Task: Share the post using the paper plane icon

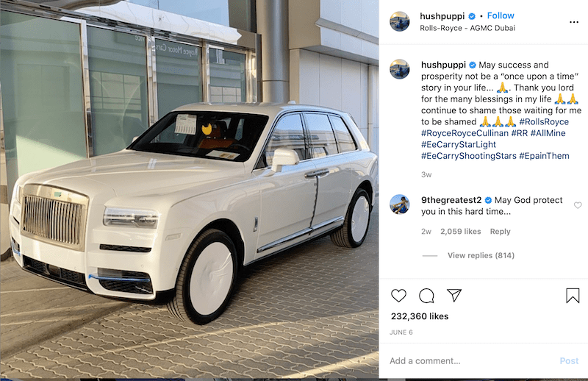Action: [x=454, y=296]
